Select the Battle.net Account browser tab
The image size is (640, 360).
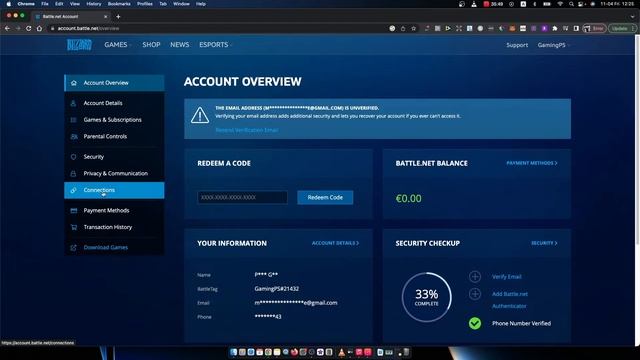click(x=70, y=17)
